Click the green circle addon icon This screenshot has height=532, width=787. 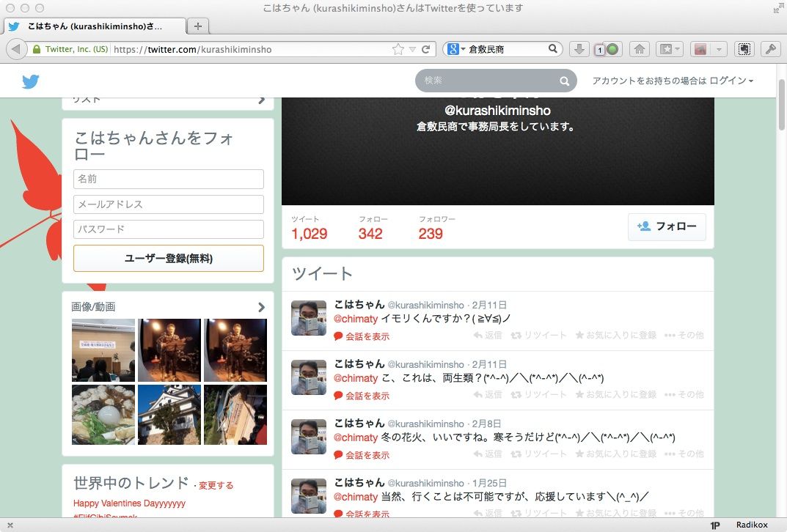[x=612, y=49]
